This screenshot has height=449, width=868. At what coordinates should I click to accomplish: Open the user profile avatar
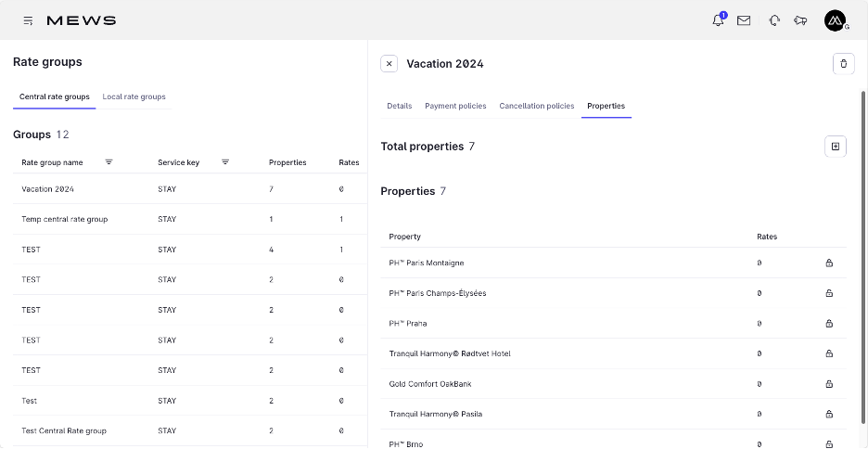click(835, 21)
